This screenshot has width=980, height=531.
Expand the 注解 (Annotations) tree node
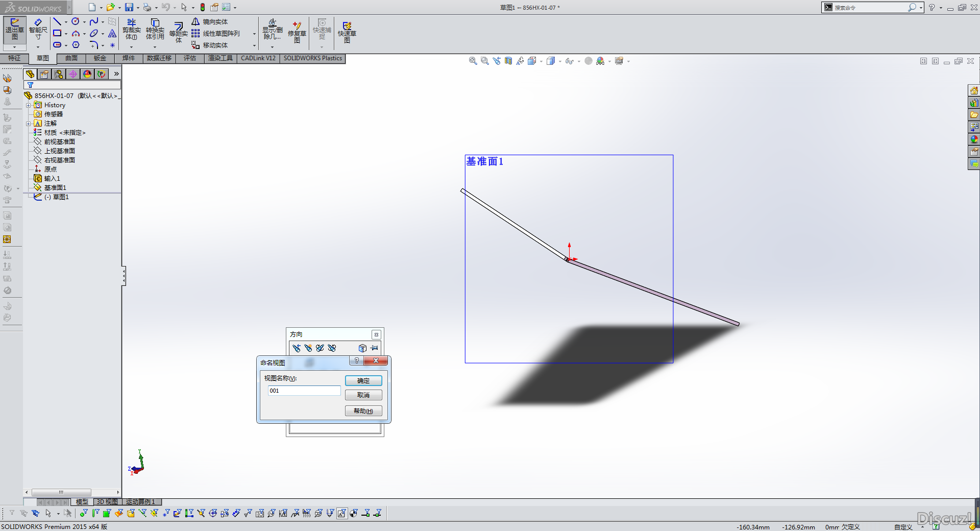29,124
